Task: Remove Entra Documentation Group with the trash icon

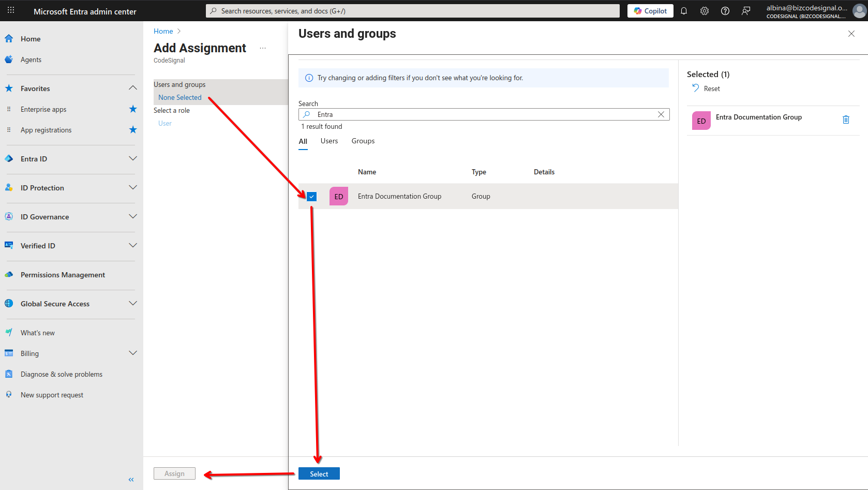Action: click(846, 120)
